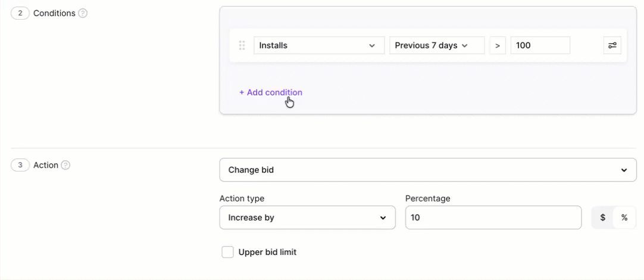This screenshot has height=280, width=644.
Task: Switch the bid value unit to percent (%)
Action: (x=624, y=217)
